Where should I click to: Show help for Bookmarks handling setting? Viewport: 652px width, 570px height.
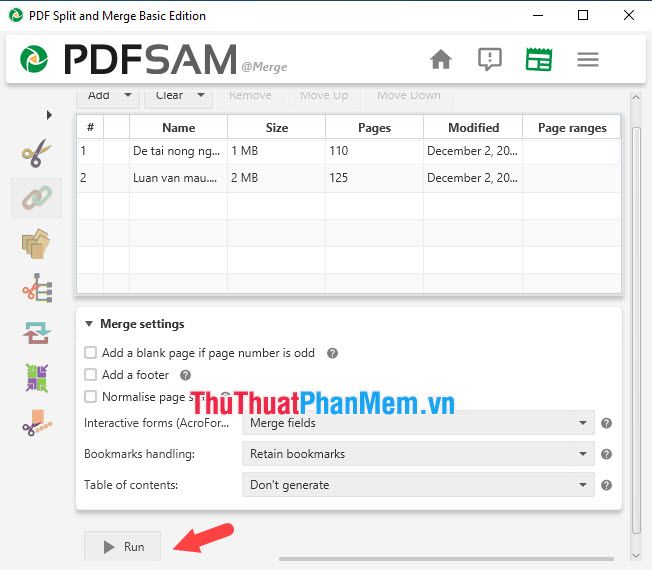[606, 454]
